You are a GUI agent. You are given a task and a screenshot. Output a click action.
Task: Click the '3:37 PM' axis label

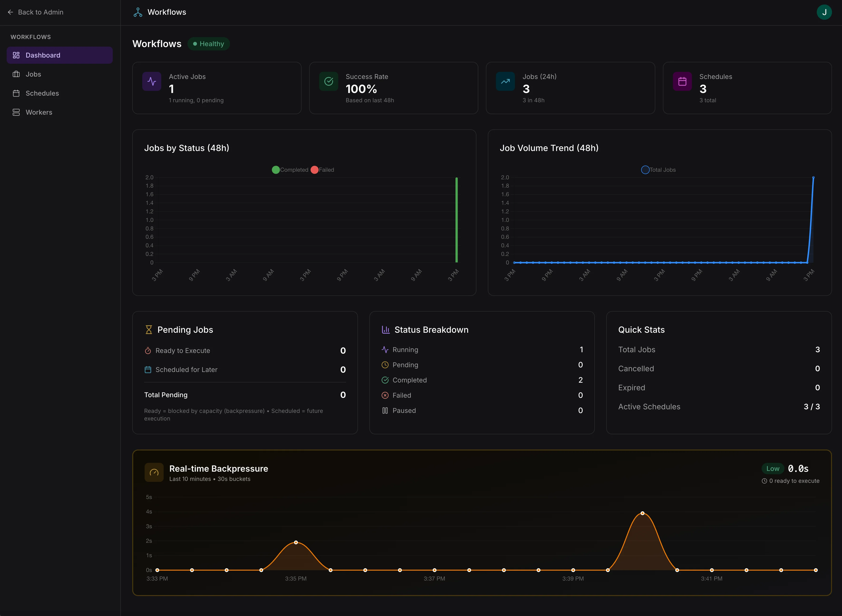[x=434, y=579]
